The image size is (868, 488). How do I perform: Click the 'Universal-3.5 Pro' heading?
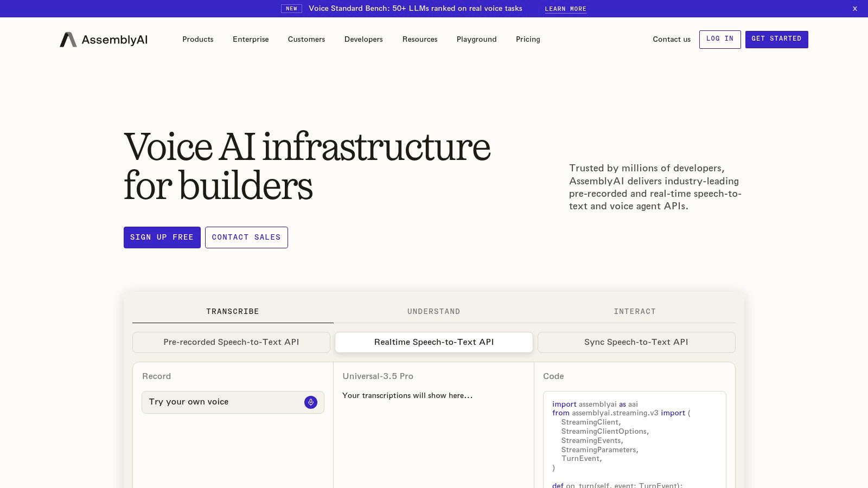click(x=378, y=376)
